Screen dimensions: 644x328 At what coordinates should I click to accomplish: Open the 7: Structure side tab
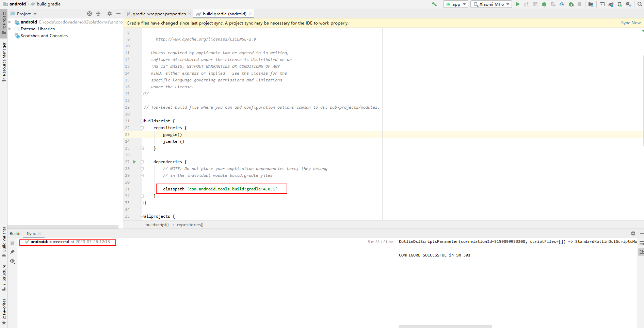coord(4,278)
